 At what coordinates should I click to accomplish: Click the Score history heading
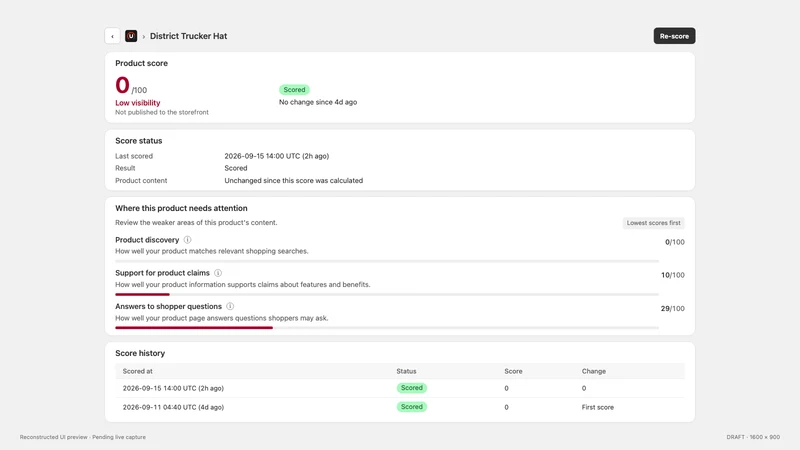point(140,353)
